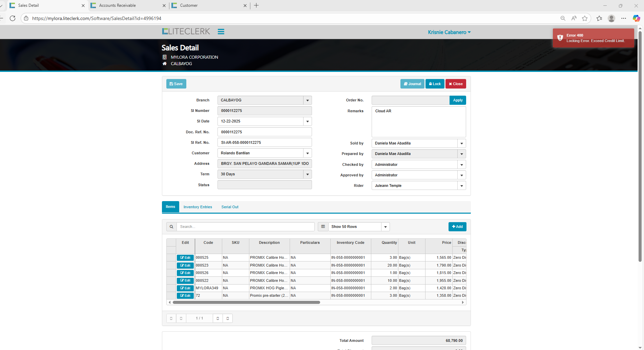Click the items table horizontal scrollbar
Viewport: 644px width, 350px height.
point(246,302)
